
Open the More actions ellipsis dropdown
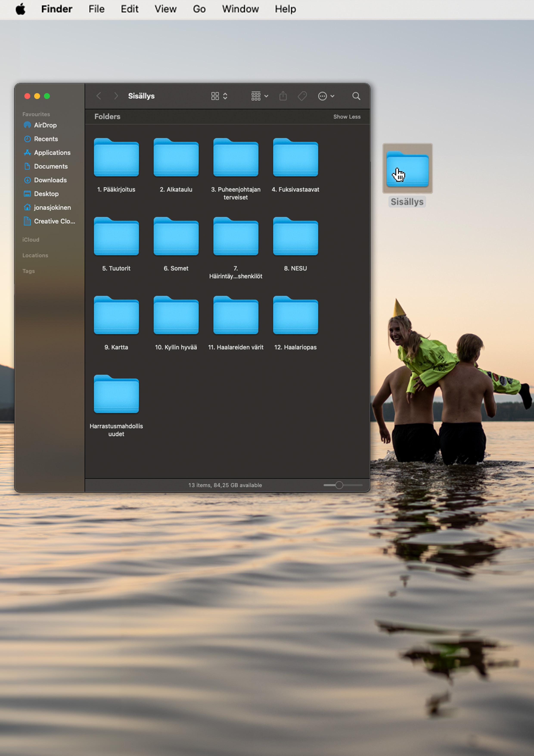(326, 96)
